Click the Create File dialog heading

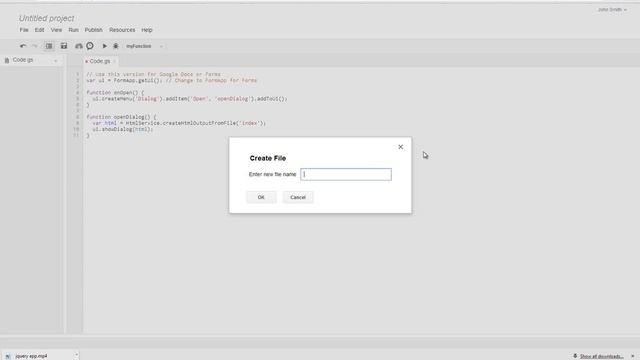coord(268,158)
